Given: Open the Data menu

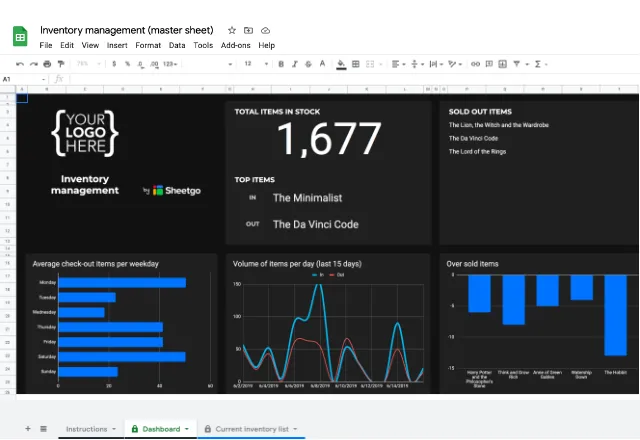Looking at the screenshot, I should coord(177,45).
